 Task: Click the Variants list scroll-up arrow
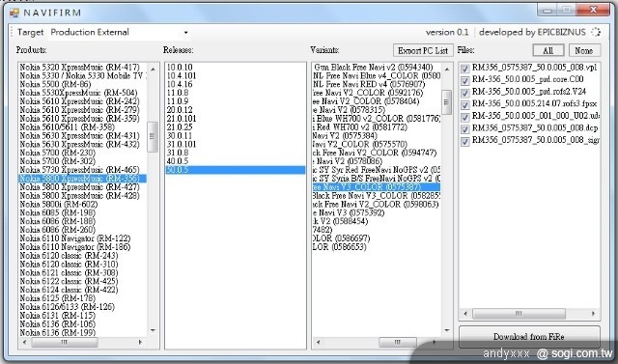446,70
